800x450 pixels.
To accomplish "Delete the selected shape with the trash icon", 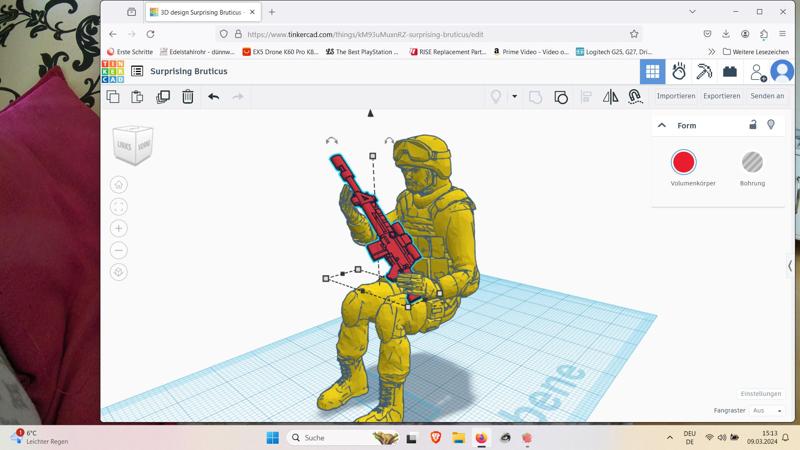I will click(x=188, y=97).
